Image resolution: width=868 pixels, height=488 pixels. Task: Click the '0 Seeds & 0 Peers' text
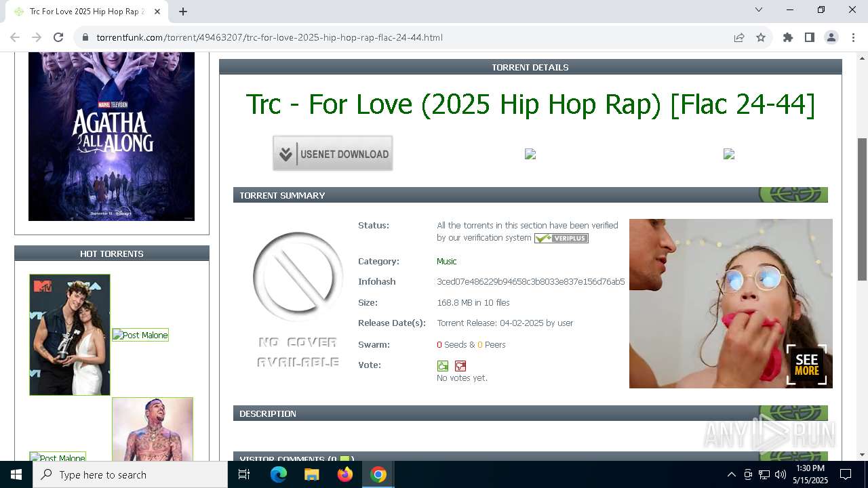click(x=471, y=344)
